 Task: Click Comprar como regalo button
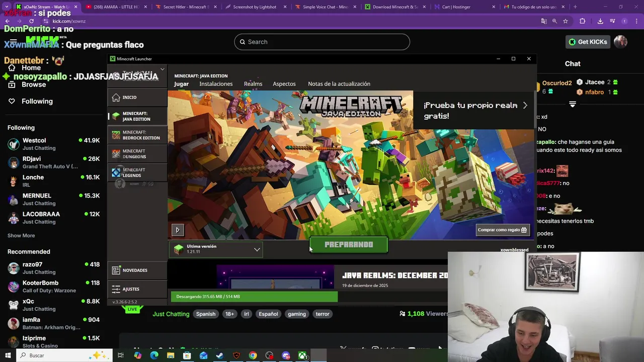coord(502,230)
